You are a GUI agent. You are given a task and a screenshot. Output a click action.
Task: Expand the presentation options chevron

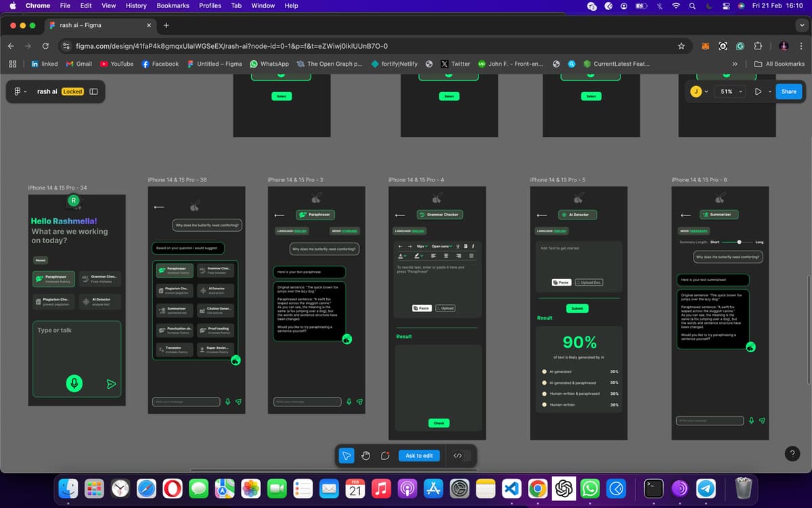(x=770, y=91)
